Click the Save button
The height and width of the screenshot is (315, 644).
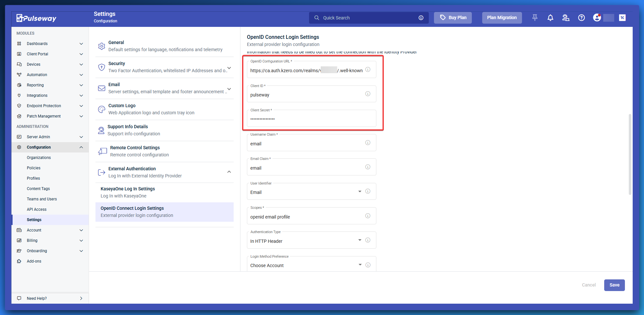[614, 285]
